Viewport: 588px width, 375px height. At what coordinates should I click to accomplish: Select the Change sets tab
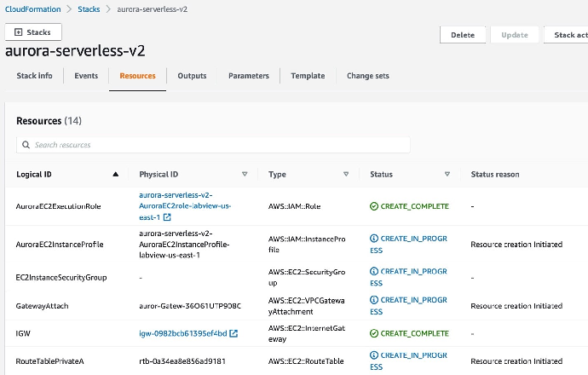coord(367,76)
